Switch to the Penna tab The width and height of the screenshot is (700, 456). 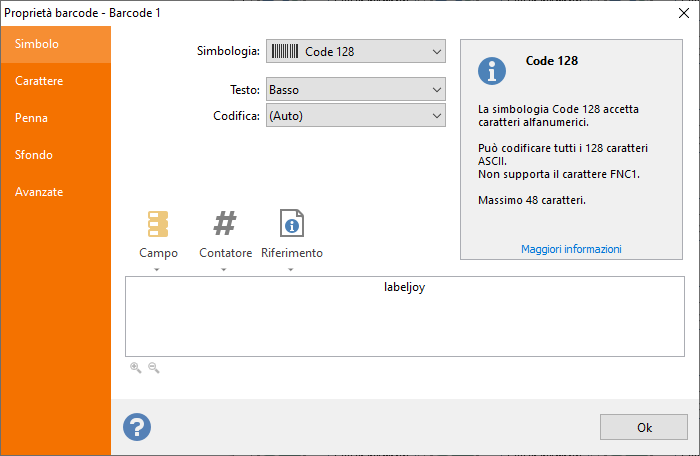pyautogui.click(x=32, y=118)
